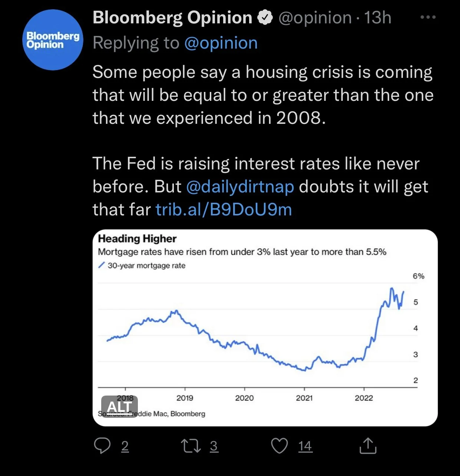Tap the share upload icon
Image resolution: width=460 pixels, height=476 pixels.
pos(368,446)
